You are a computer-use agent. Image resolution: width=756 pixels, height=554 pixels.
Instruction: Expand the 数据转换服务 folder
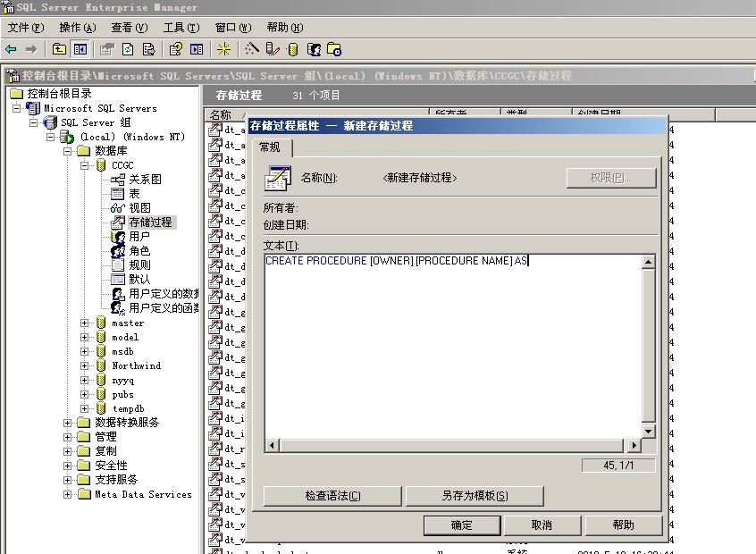pyautogui.click(x=67, y=423)
